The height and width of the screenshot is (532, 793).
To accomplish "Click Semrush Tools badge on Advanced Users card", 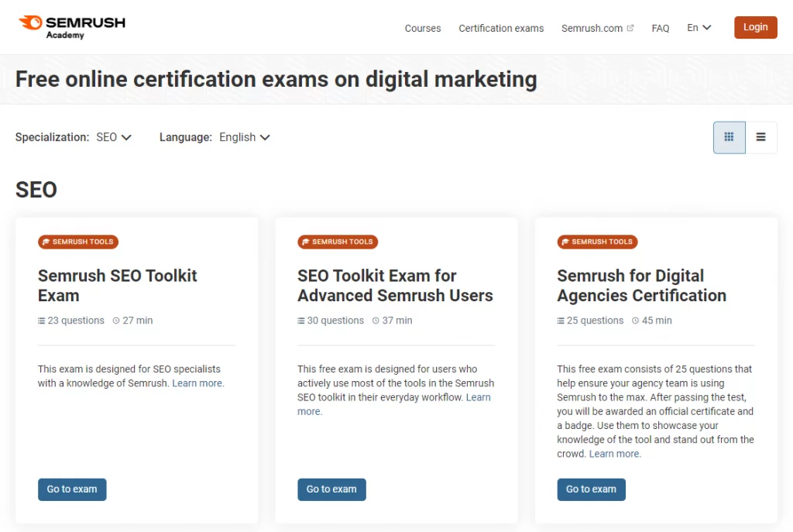I will [338, 242].
